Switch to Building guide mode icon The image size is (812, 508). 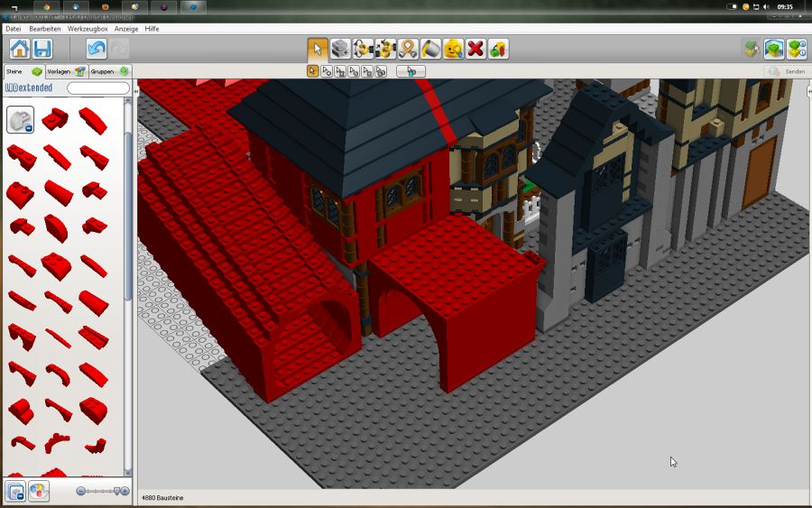[x=797, y=49]
